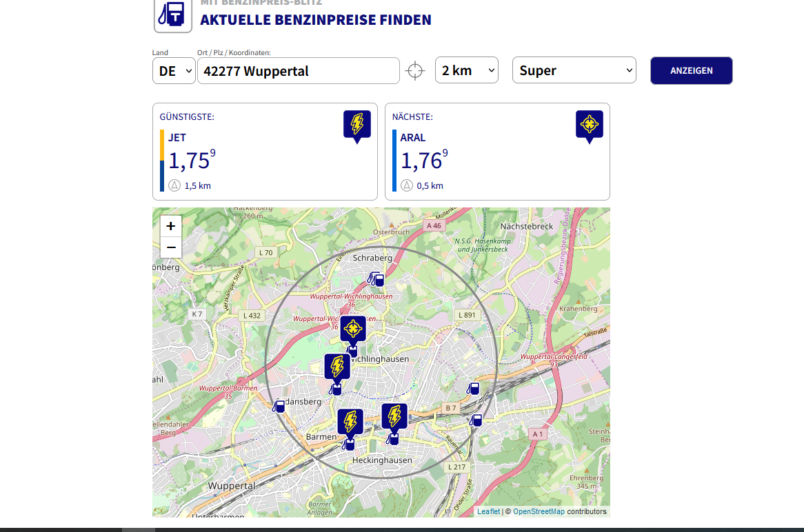
Task: Click the GÜNSTIGSTE: card label
Action: click(187, 117)
